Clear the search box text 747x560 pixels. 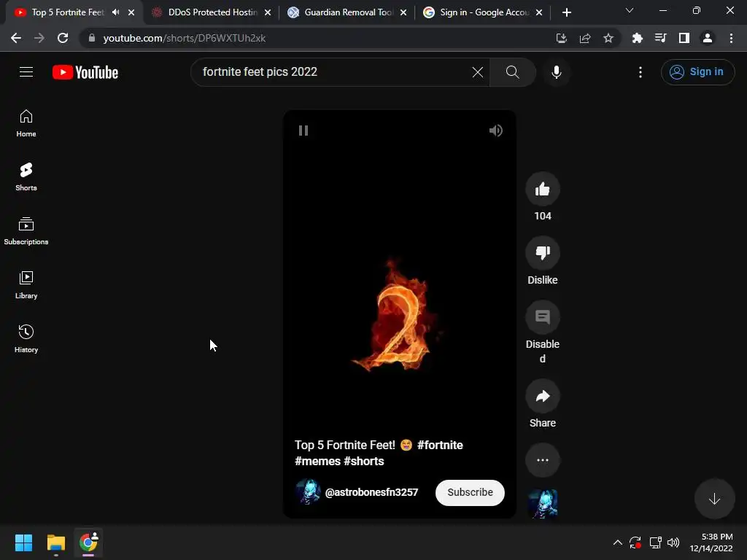477,72
